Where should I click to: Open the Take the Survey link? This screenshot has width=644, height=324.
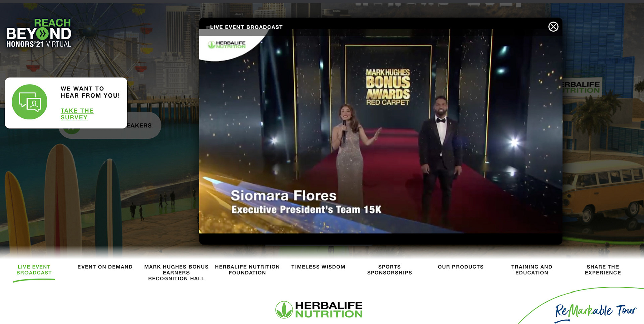pyautogui.click(x=77, y=114)
